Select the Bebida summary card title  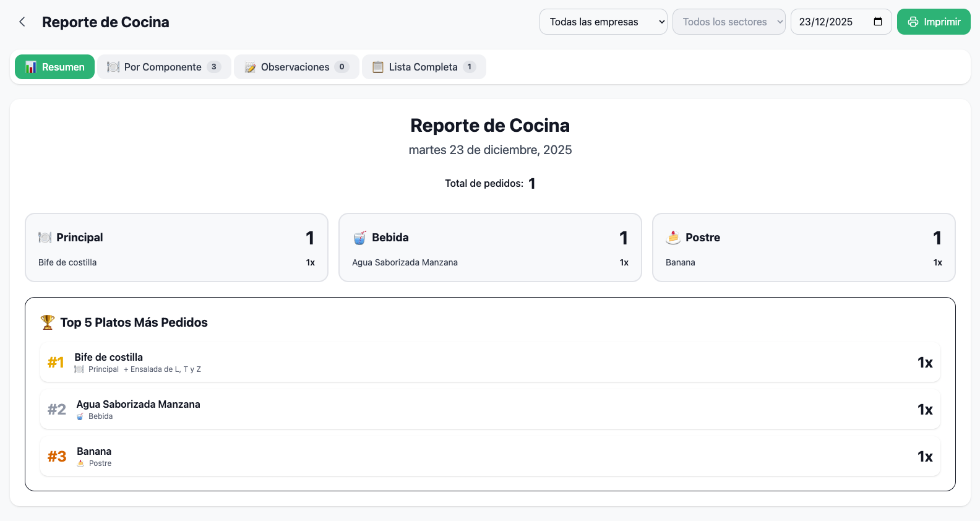pyautogui.click(x=390, y=238)
